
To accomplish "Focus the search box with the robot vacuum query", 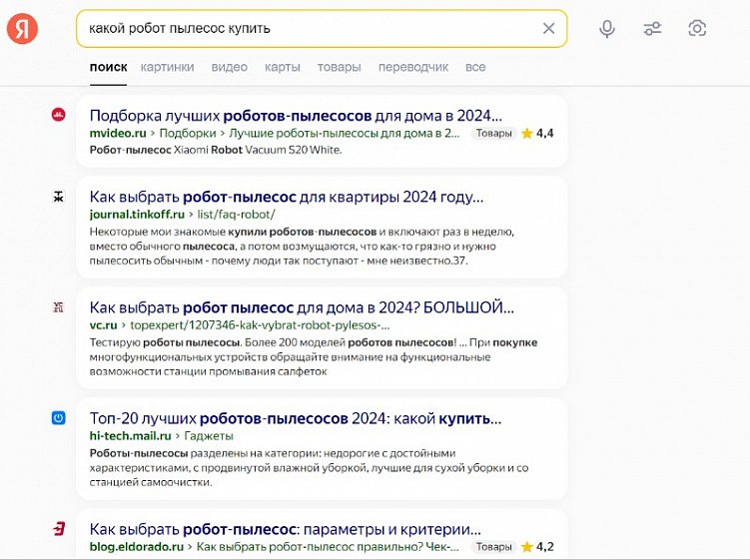I will [322, 29].
